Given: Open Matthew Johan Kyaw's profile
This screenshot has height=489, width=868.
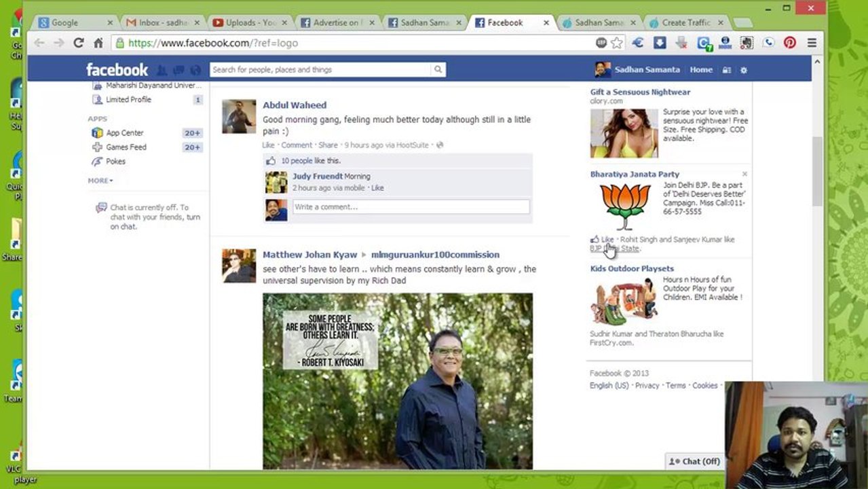Looking at the screenshot, I should 309,255.
